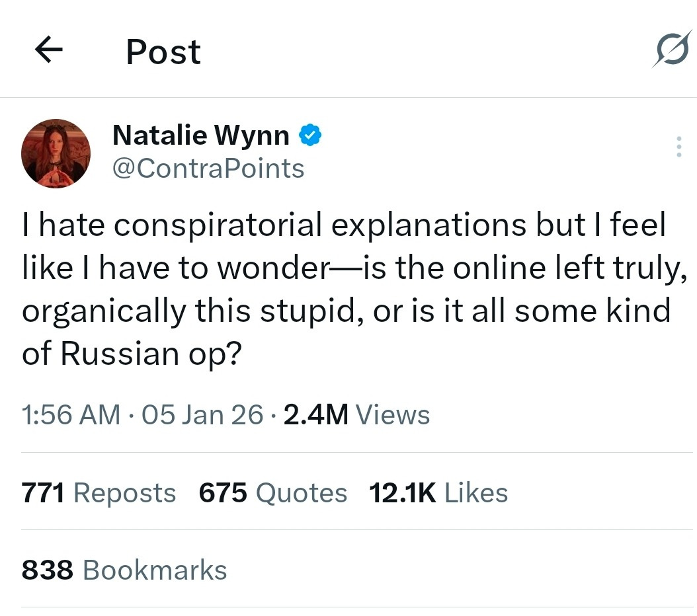Click the Natalie Wynn display name
Image resolution: width=697 pixels, height=616 pixels.
click(x=200, y=135)
